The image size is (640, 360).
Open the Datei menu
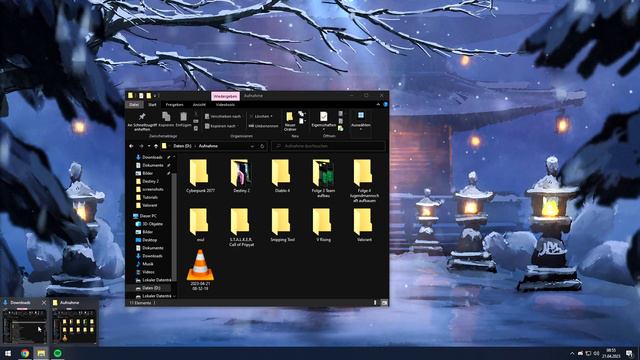tap(134, 105)
